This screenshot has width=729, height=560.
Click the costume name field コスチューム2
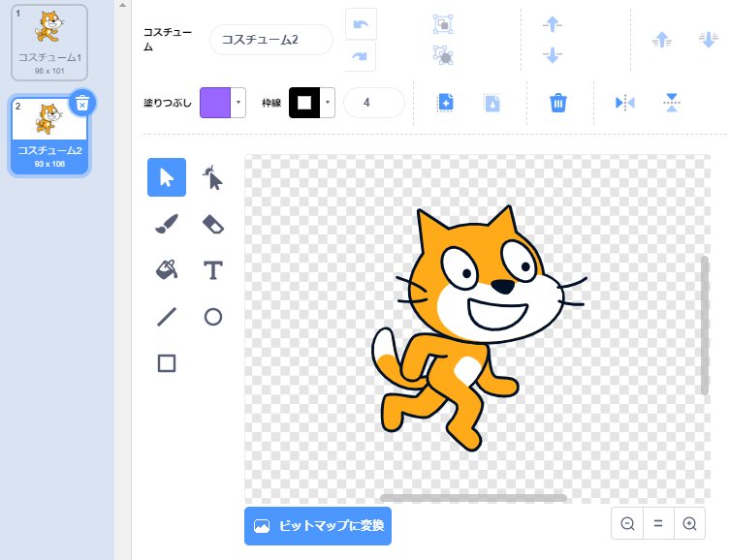pos(271,40)
